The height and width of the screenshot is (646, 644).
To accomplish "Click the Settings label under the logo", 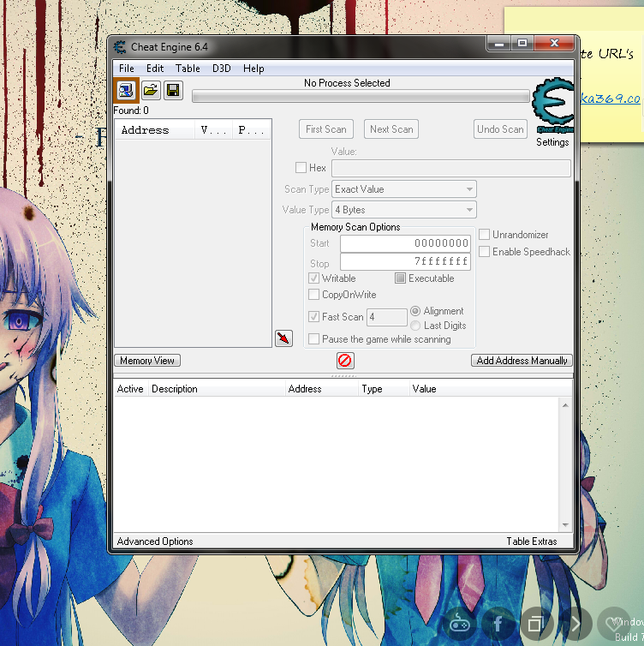I will pyautogui.click(x=552, y=142).
